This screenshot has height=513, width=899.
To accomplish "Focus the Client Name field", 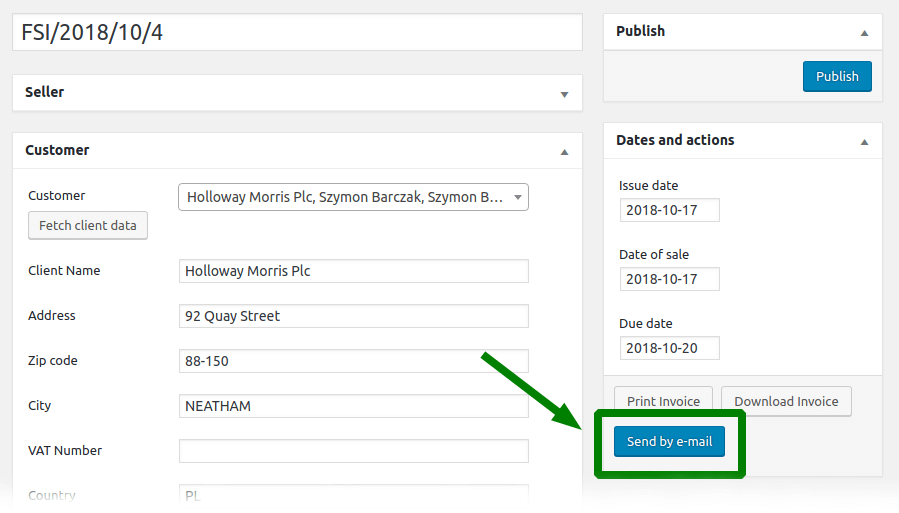I will pyautogui.click(x=353, y=271).
